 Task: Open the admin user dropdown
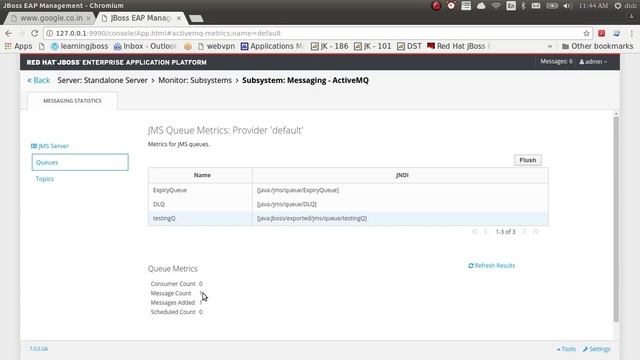(593, 62)
